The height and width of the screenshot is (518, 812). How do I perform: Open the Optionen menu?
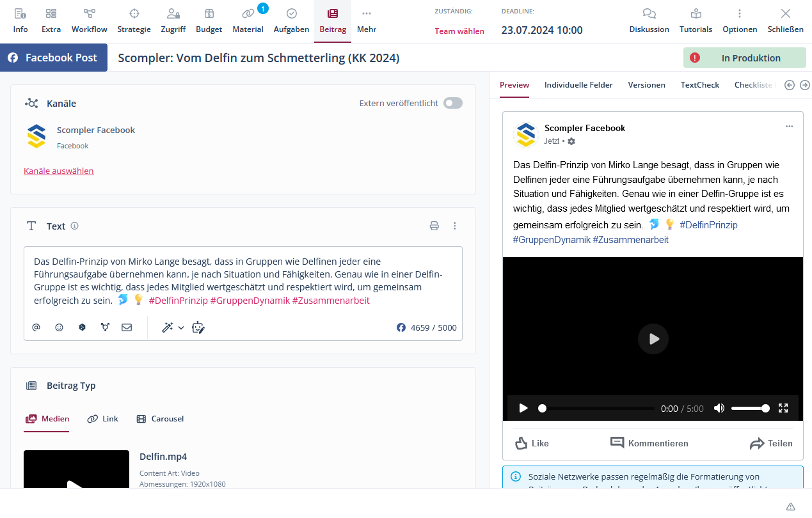[740, 20]
